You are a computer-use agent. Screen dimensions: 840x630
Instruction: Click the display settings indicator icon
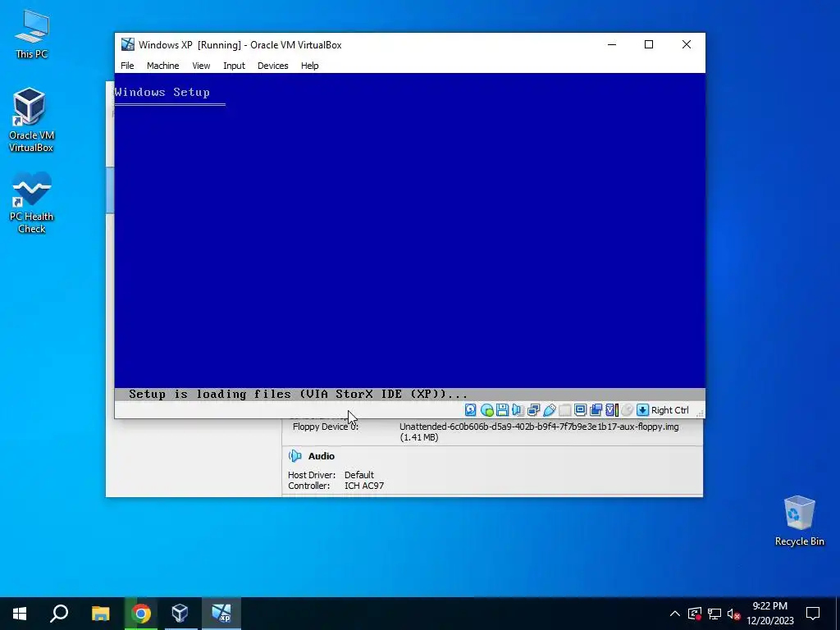(580, 410)
